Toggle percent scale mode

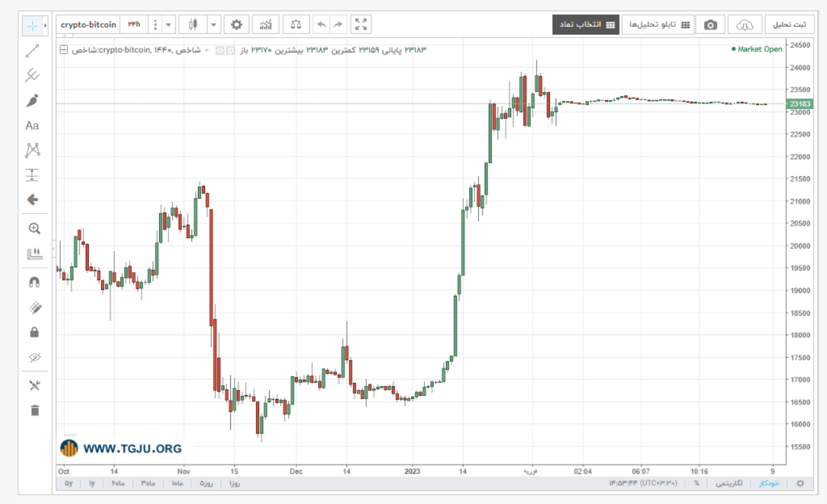click(x=696, y=483)
